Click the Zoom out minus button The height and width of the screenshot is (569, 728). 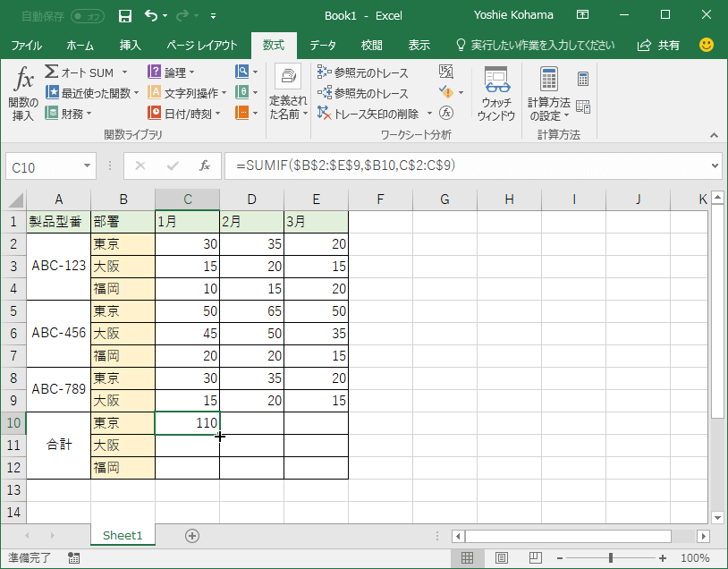(x=560, y=558)
